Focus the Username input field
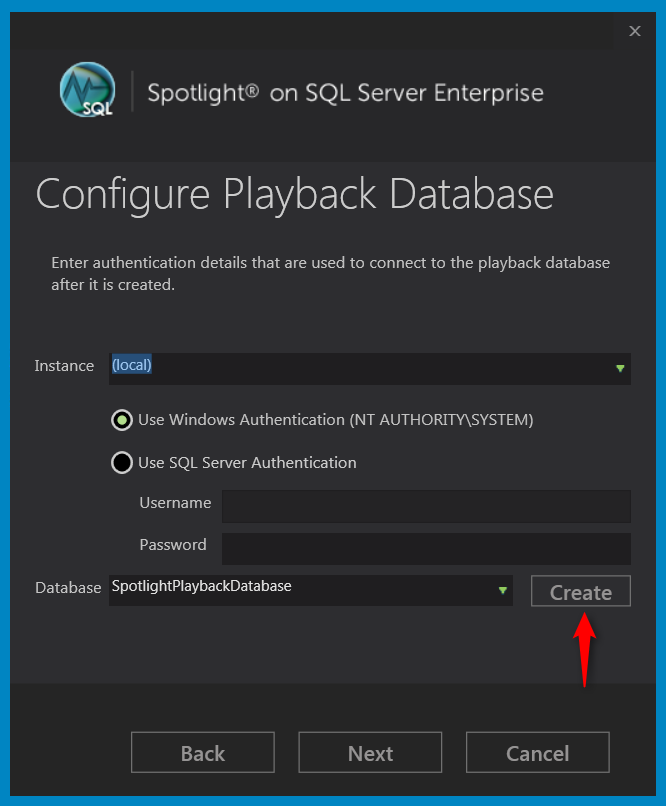 [x=426, y=506]
